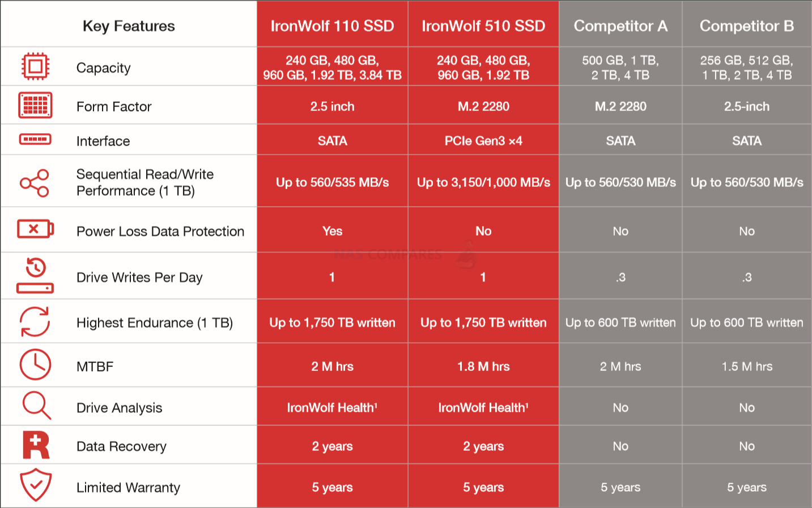Select the IronWolf 510 SSD column header
This screenshot has width=812, height=508.
483,25
